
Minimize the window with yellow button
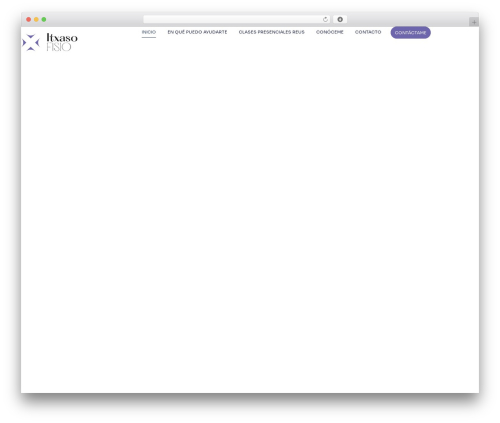point(36,19)
